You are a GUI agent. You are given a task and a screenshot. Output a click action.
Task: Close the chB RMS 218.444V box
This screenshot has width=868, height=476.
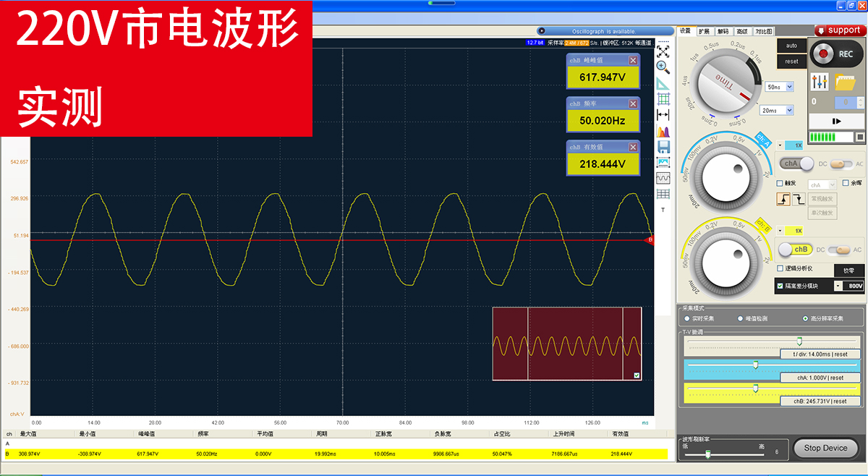pos(634,147)
